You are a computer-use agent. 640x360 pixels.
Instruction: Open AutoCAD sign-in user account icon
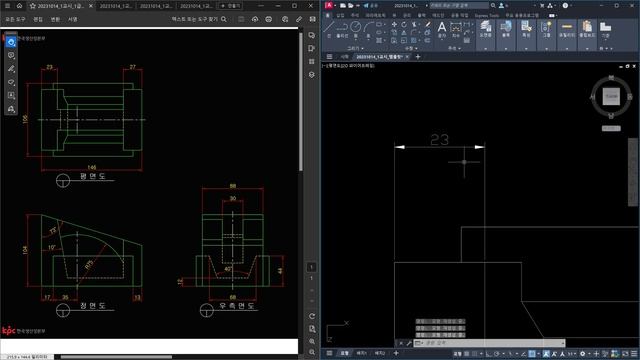501,6
